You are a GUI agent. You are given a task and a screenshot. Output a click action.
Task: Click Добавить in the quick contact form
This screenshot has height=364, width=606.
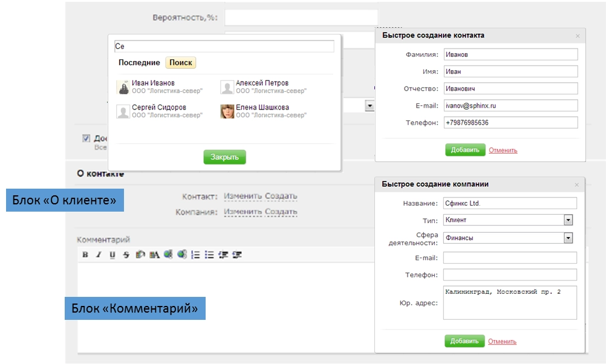pyautogui.click(x=465, y=150)
